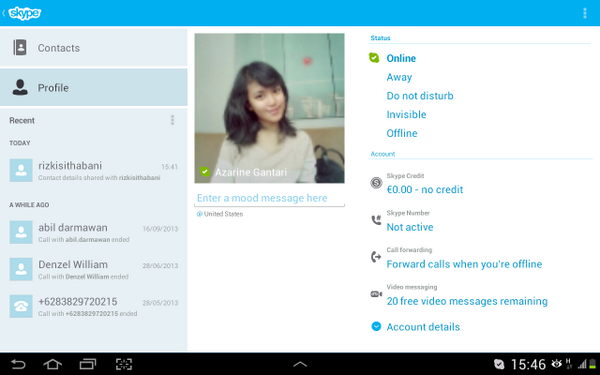
Task: Set status to Invisible
Action: coord(406,115)
